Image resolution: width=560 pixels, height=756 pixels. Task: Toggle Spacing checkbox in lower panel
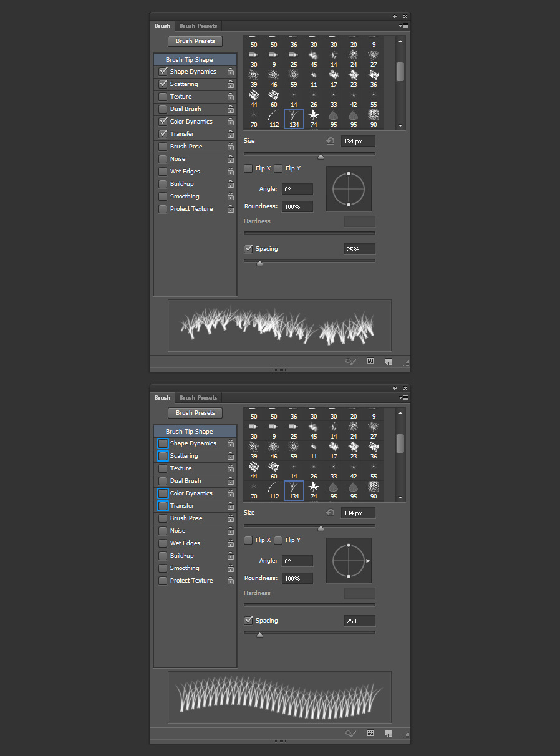[x=248, y=621]
